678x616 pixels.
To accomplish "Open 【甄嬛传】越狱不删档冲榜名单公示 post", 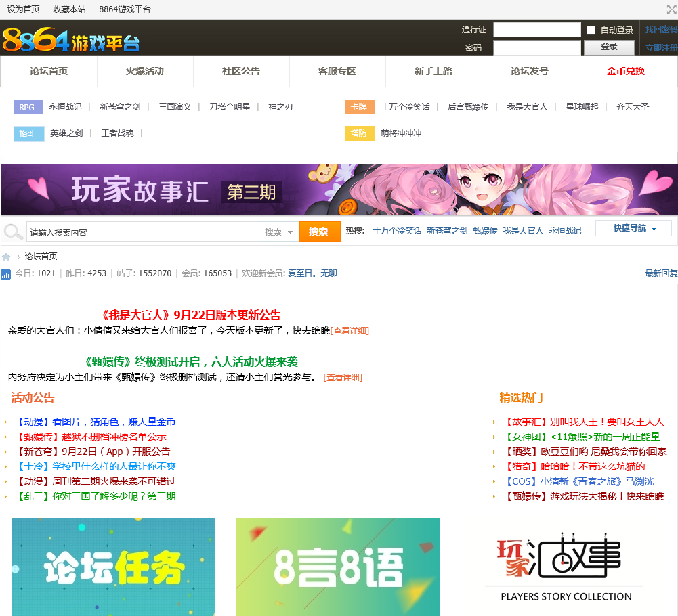I will pos(90,437).
